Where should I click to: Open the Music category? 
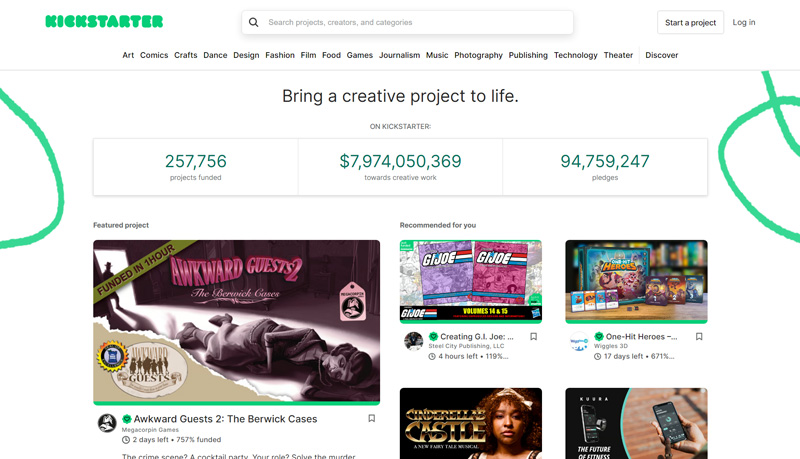(x=437, y=55)
